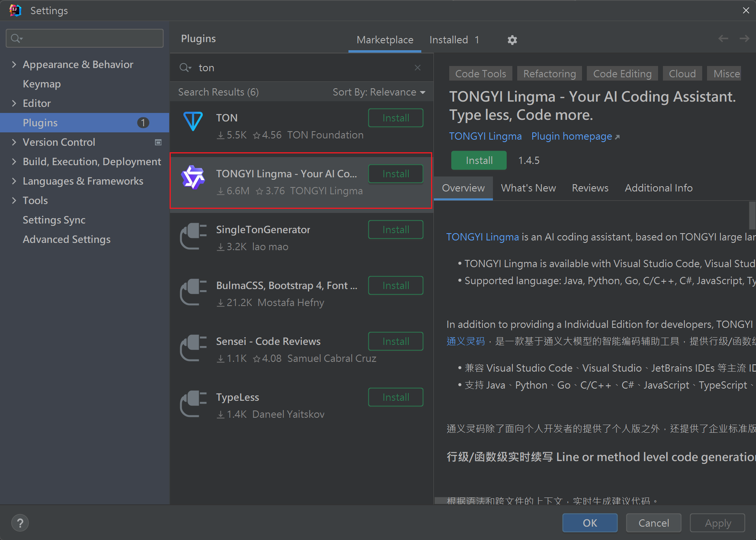The height and width of the screenshot is (540, 756).
Task: Select Plugins in settings tree
Action: coord(85,123)
